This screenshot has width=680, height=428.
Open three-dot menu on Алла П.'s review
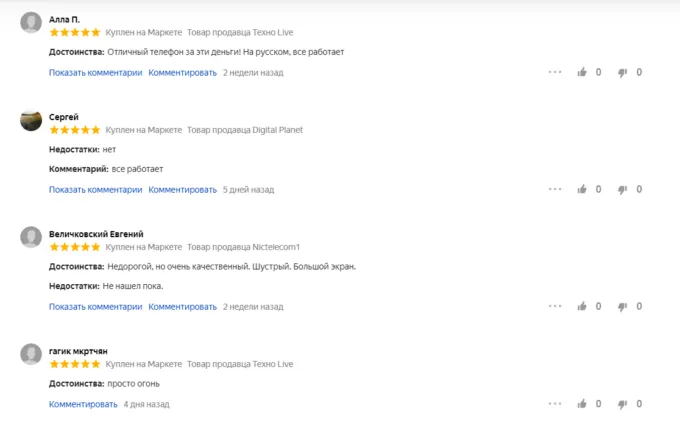554,72
